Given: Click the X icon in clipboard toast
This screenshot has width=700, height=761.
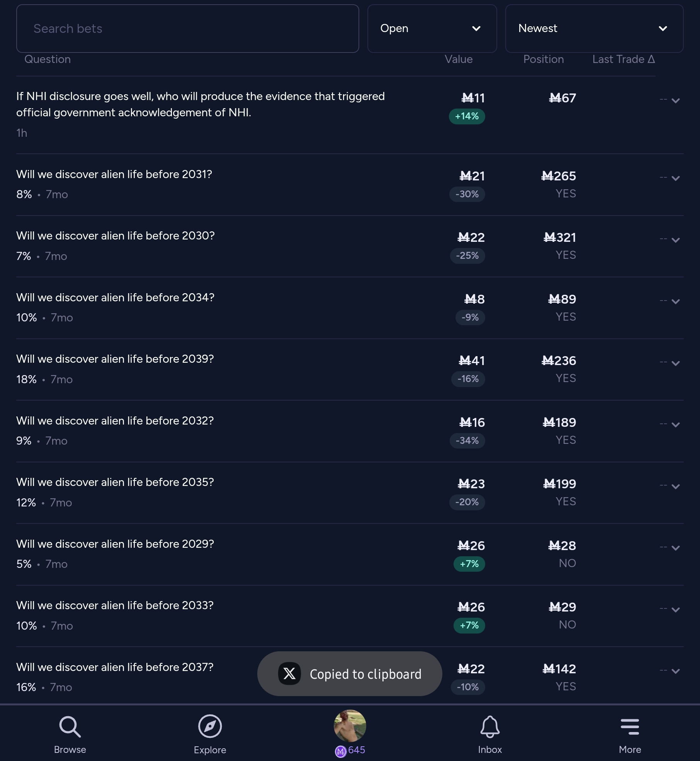Looking at the screenshot, I should [x=289, y=674].
